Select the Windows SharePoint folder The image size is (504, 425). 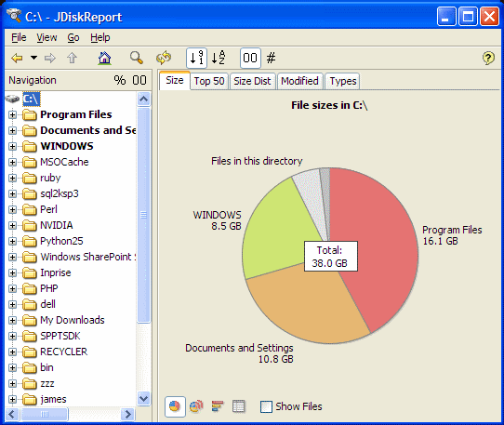point(87,257)
